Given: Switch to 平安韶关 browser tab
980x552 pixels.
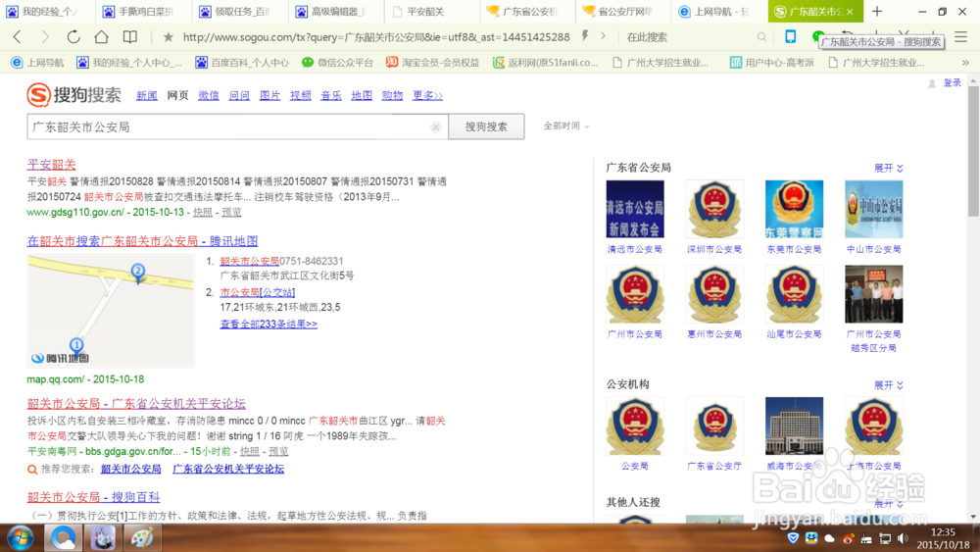Looking at the screenshot, I should coord(432,11).
